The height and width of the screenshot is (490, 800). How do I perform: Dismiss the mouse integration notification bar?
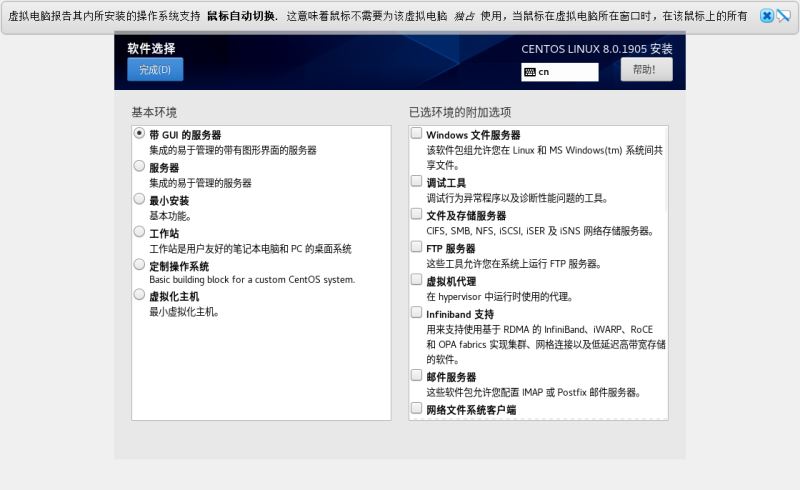pyautogui.click(x=766, y=16)
